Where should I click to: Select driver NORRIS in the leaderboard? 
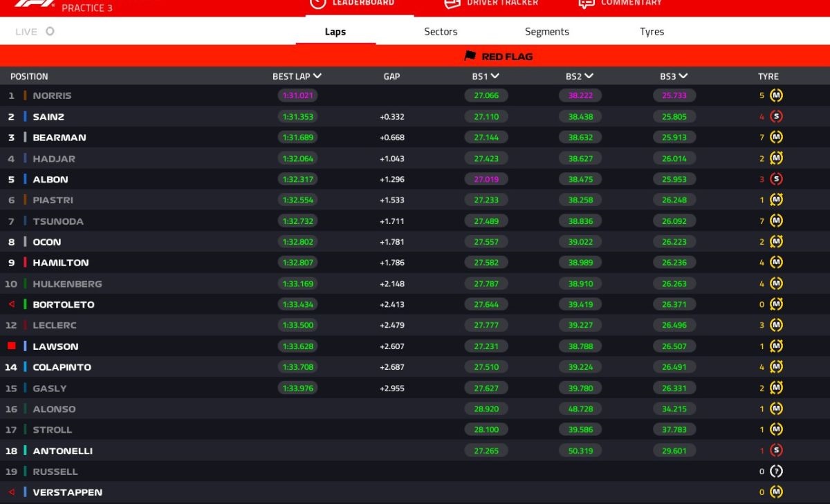point(52,96)
